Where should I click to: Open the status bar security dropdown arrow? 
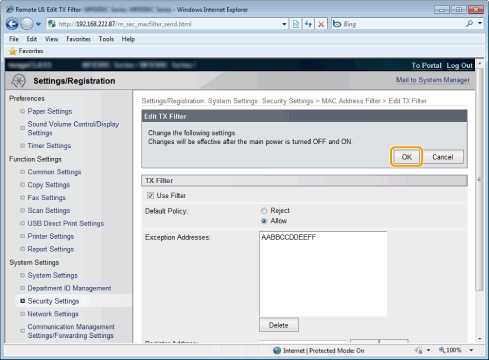[428, 350]
